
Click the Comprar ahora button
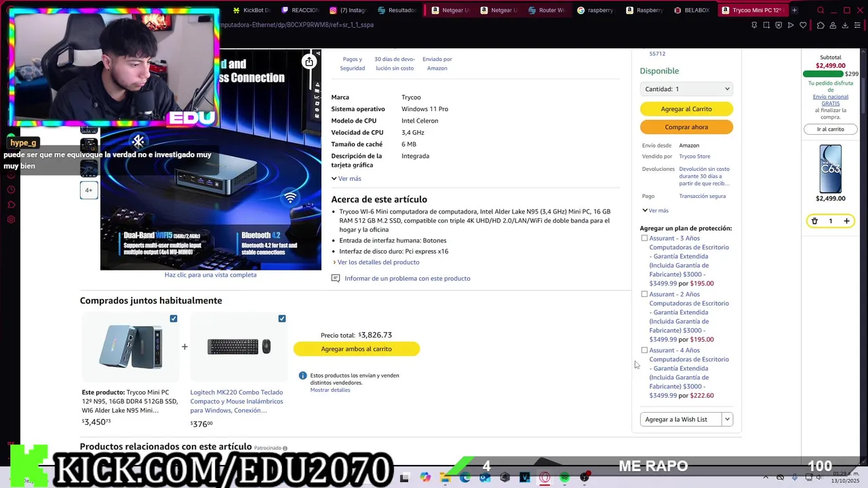pos(686,127)
